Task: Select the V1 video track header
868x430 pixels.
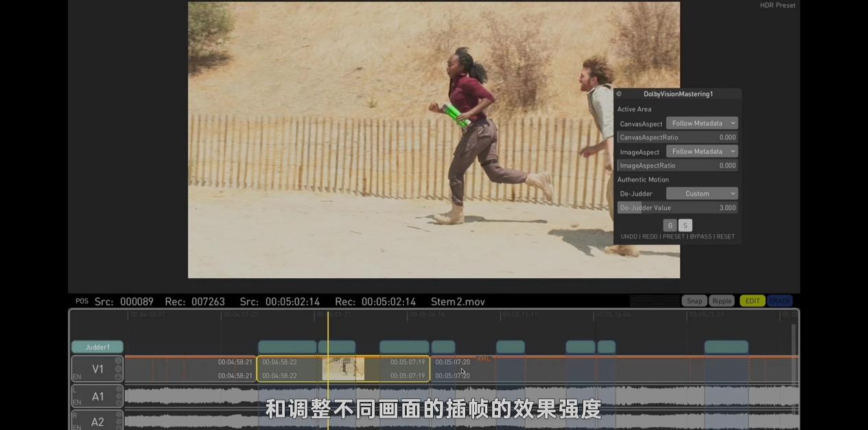Action: pyautogui.click(x=97, y=369)
